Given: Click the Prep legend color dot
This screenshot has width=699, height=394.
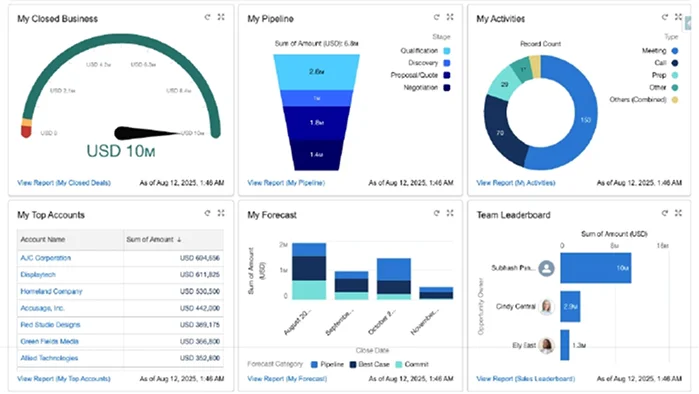Looking at the screenshot, I should click(x=675, y=75).
